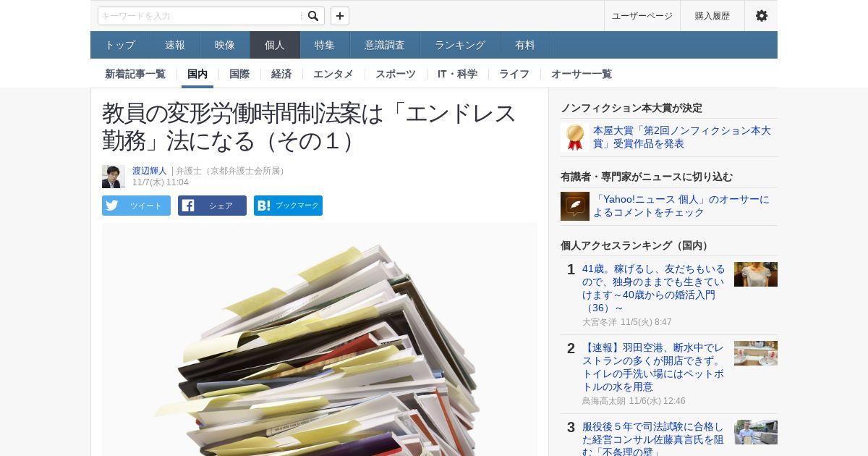This screenshot has height=456, width=868.
Task: Select the 個人 tab
Action: [x=275, y=45]
